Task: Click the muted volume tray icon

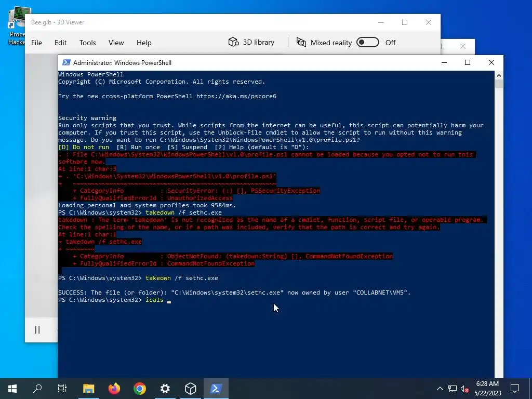Action: coord(464,389)
